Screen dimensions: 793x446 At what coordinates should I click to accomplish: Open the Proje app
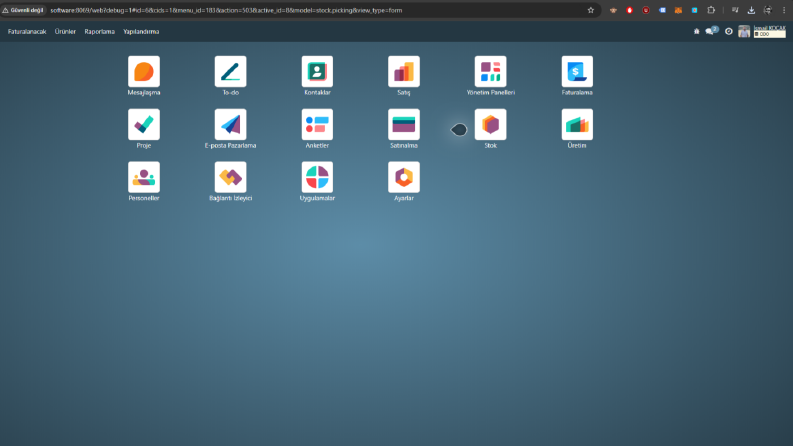click(144, 124)
